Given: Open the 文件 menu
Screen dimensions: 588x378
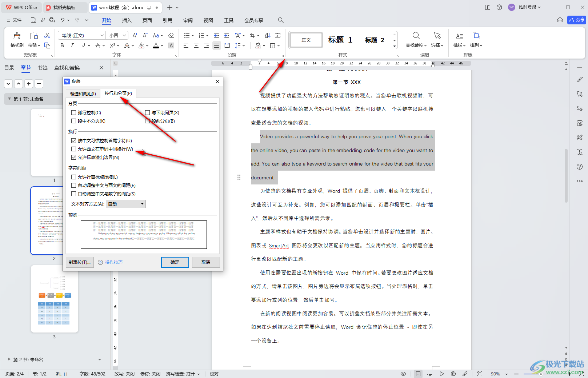Looking at the screenshot, I should [14, 20].
